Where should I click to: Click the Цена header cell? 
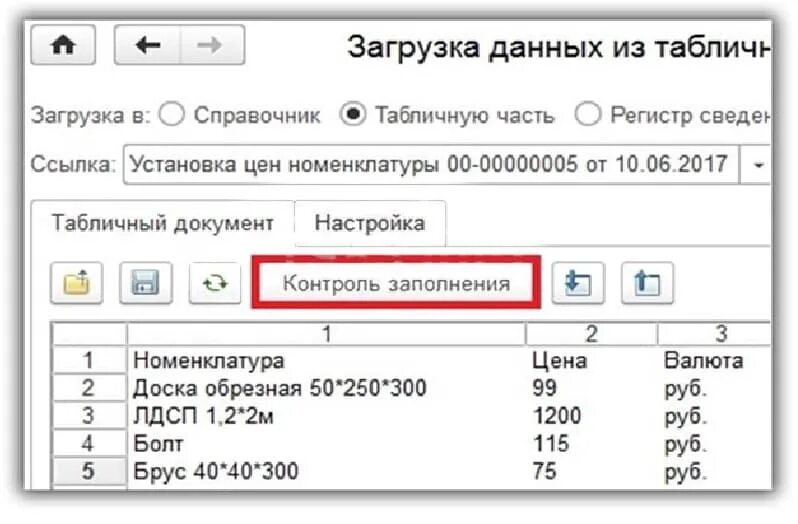(x=591, y=361)
